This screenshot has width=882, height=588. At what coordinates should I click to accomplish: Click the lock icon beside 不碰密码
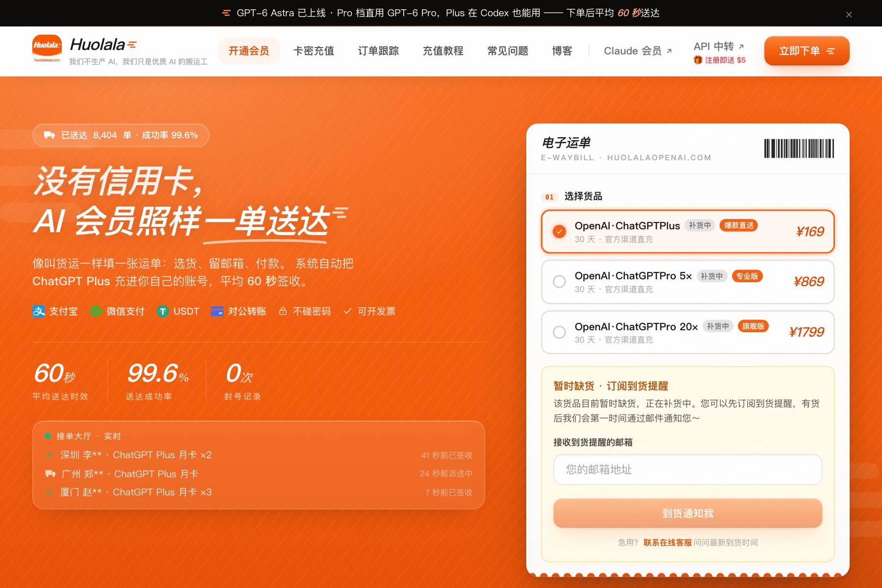(283, 311)
